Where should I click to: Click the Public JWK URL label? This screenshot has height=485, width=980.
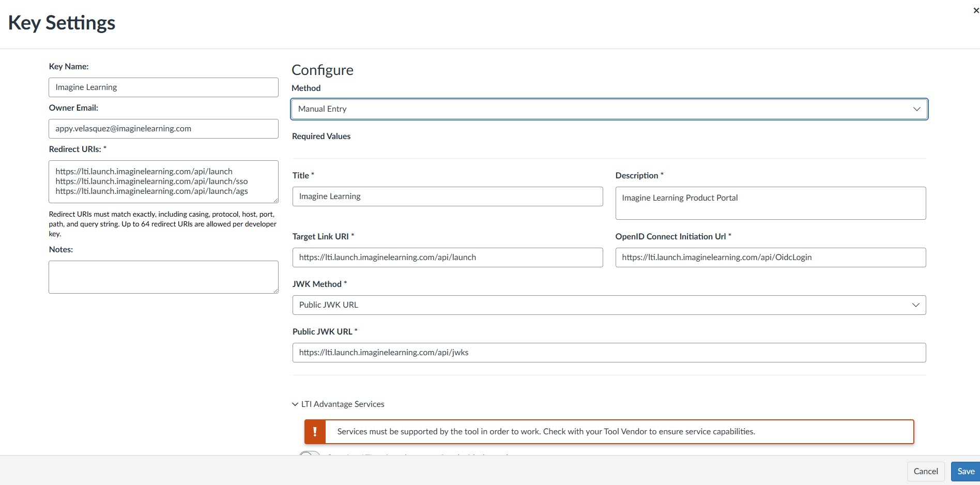(x=325, y=331)
